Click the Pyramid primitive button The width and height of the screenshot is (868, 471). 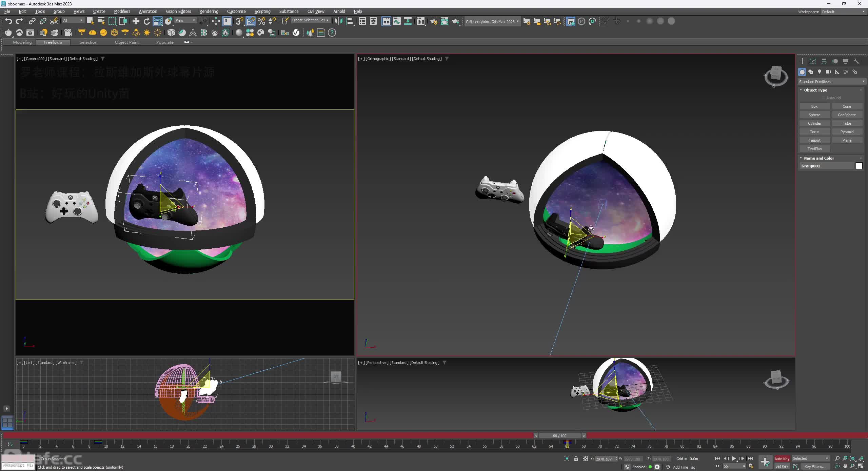(847, 132)
